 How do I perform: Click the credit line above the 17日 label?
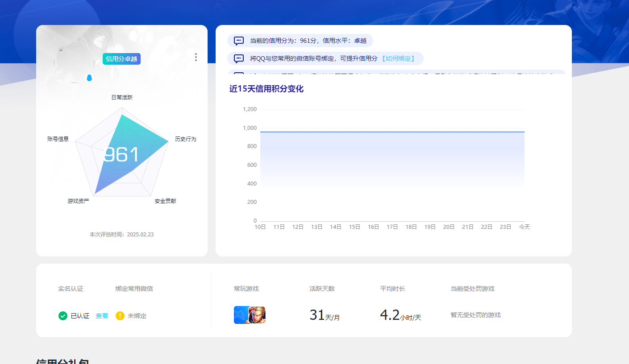[x=392, y=132]
